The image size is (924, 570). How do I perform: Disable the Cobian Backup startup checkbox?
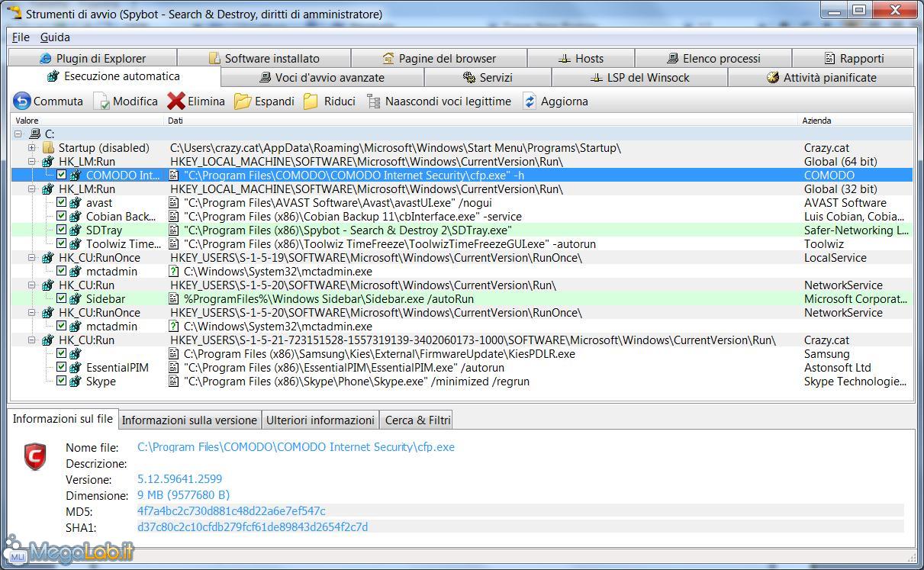tap(62, 217)
